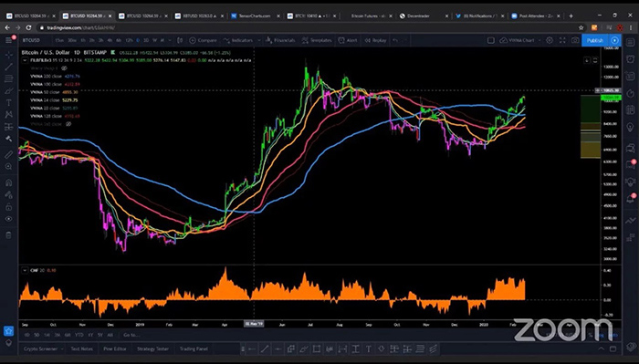
Task: Open the notifications bell in right sidebar
Action: pyautogui.click(x=631, y=198)
